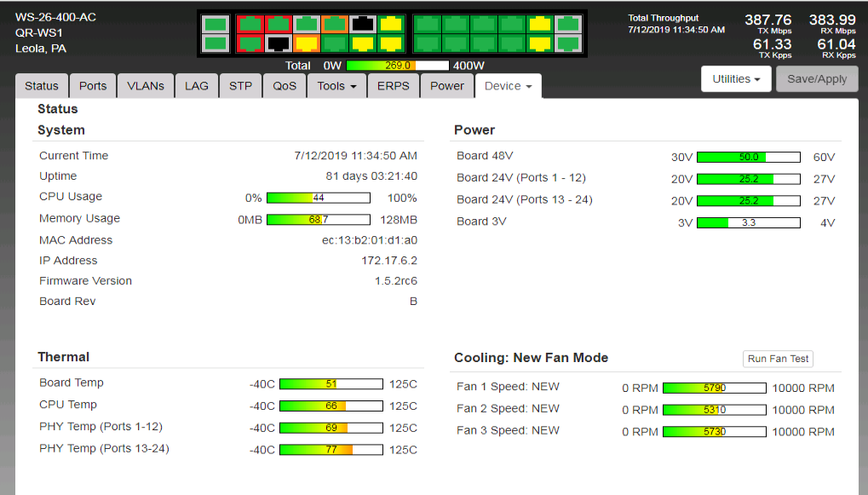Click the Save/Apply button
Screen dimensions: 868x495
pyautogui.click(x=816, y=79)
